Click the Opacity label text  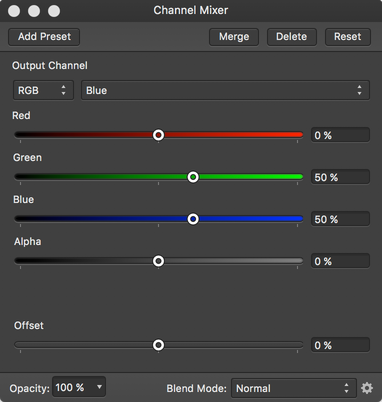tap(29, 389)
